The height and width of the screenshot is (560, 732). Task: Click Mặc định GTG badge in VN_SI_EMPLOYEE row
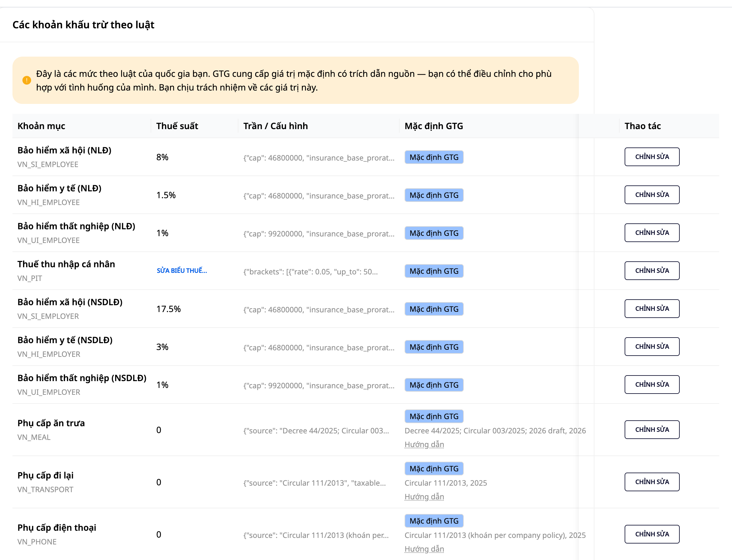click(x=434, y=157)
